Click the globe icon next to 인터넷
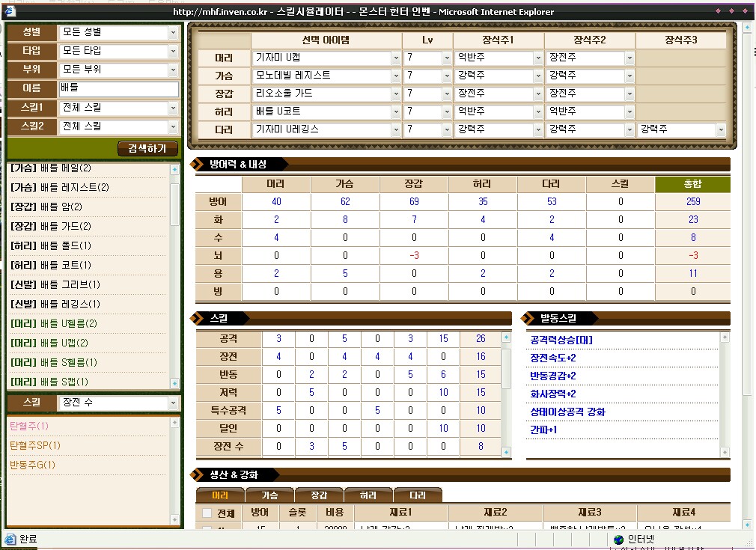The width and height of the screenshot is (756, 550). click(x=618, y=539)
